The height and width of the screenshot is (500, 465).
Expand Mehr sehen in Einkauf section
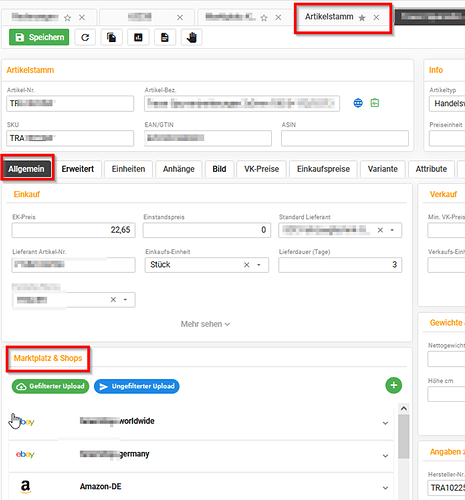[205, 324]
